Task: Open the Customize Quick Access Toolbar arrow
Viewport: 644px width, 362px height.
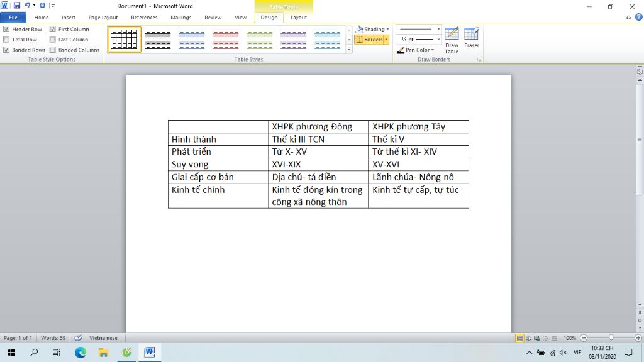Action: (53, 6)
